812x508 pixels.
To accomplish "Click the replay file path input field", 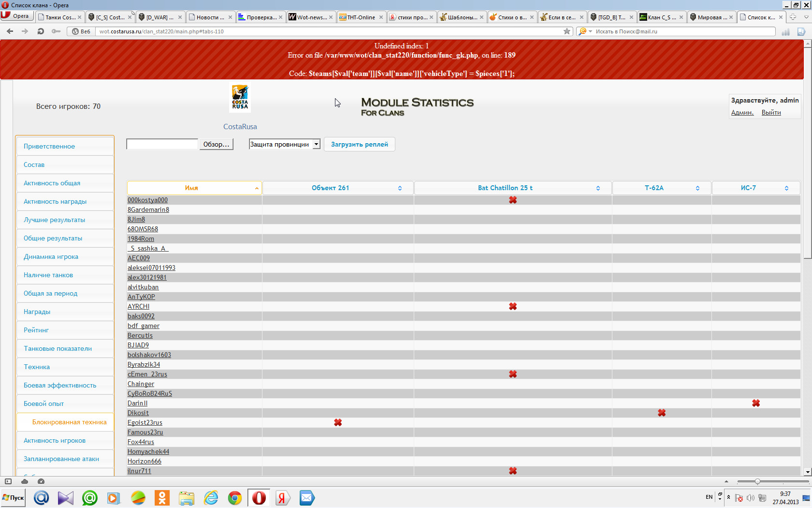I will click(162, 144).
